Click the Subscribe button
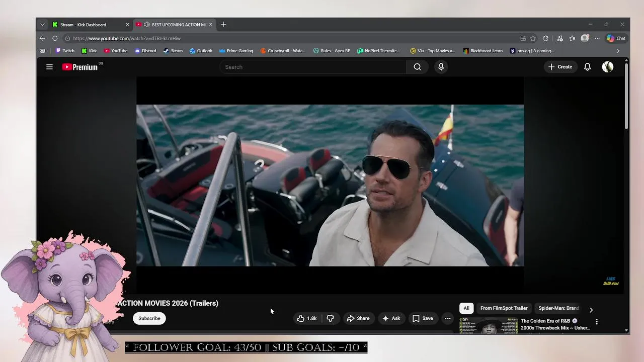The width and height of the screenshot is (644, 362). coord(149,318)
